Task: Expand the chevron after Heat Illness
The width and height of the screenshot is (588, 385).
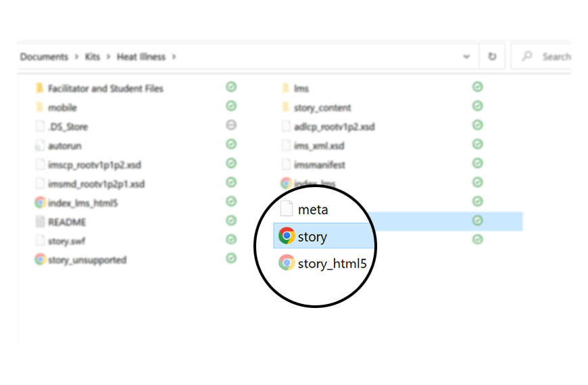Action: (174, 57)
